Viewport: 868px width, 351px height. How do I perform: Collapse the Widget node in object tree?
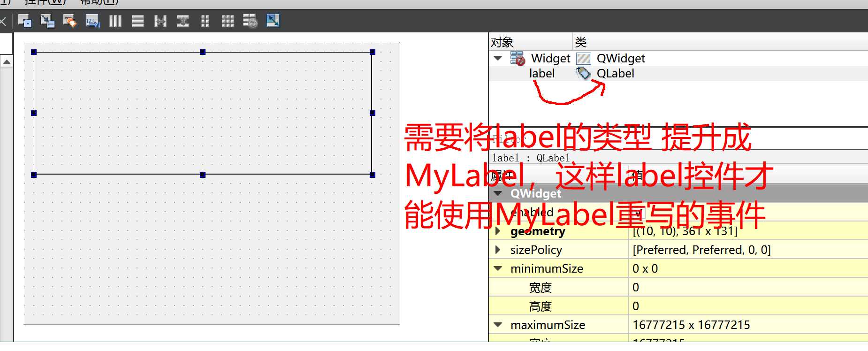pyautogui.click(x=498, y=58)
